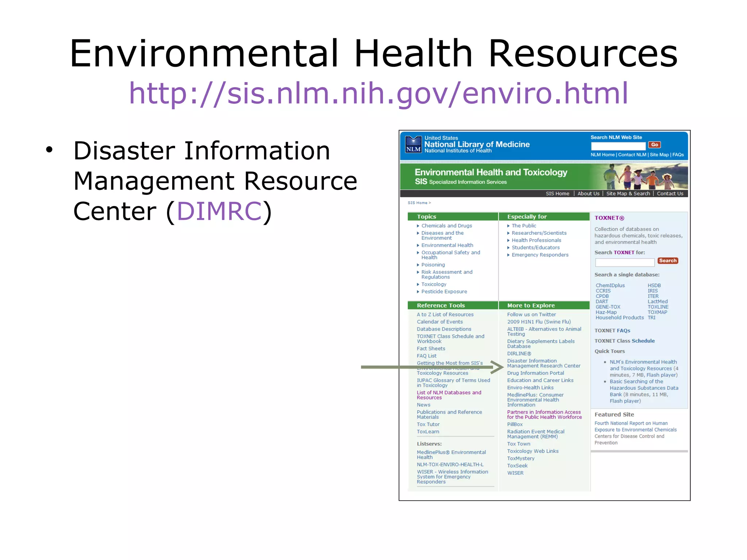Viewport: 747px width, 560px height.
Task: Click the Follow us on Twitter link
Action: click(531, 314)
